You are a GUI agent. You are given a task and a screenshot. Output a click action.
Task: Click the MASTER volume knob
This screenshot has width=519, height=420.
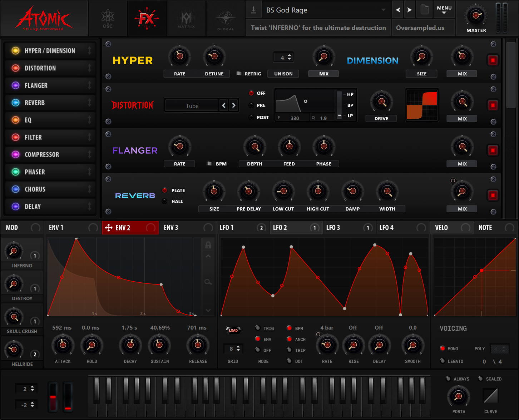(476, 15)
